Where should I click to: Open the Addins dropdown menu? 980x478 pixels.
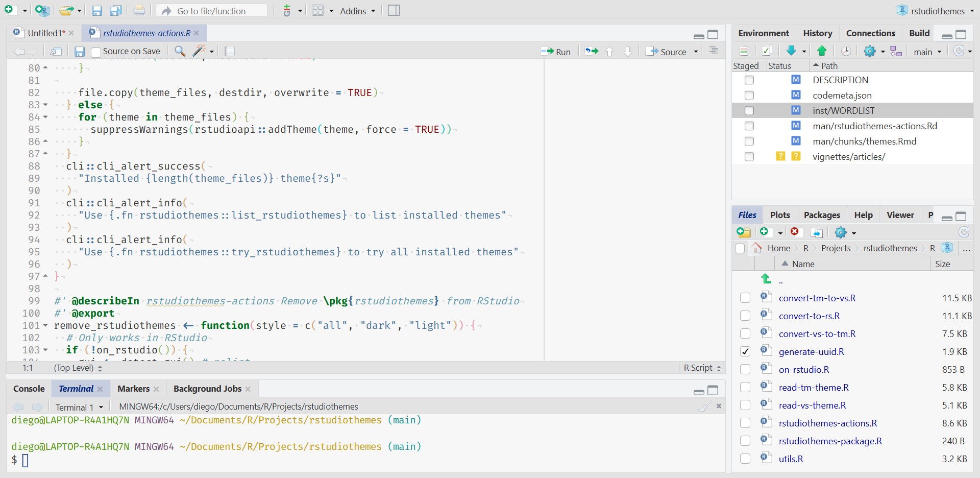pos(357,11)
